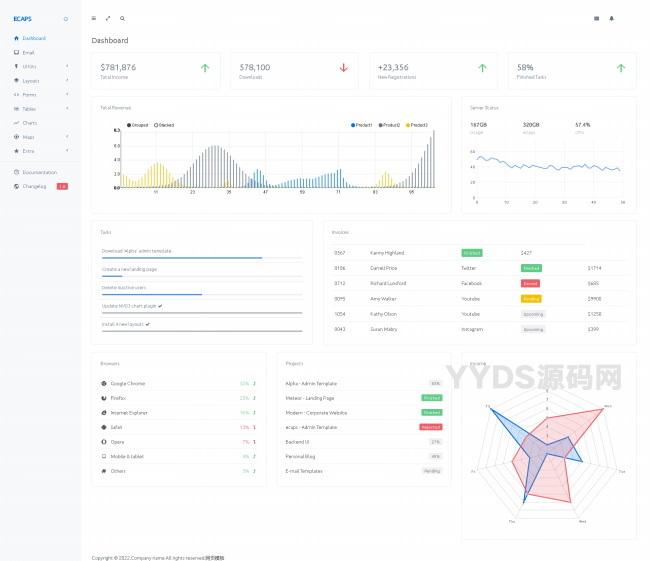Click the circle icon beside ECAPS logo

(66, 19)
